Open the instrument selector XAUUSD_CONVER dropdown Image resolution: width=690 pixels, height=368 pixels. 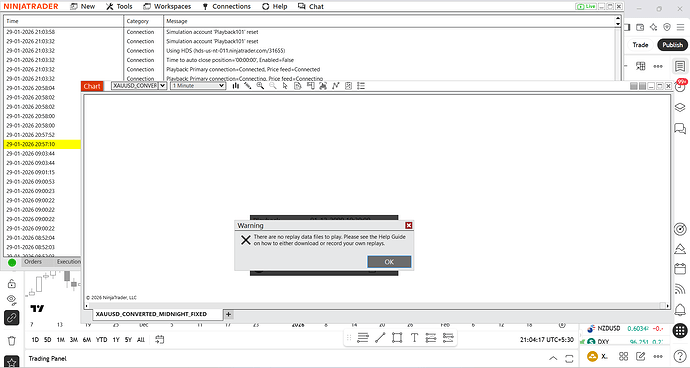(x=162, y=86)
